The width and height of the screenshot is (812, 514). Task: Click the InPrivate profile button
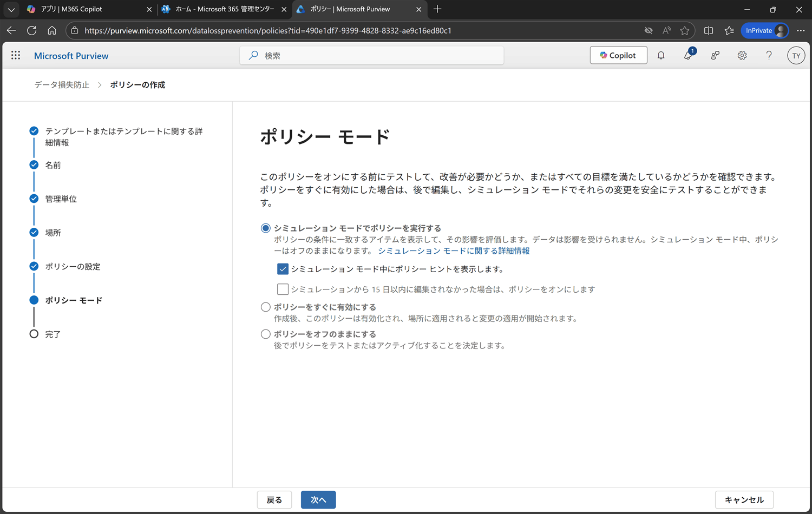(765, 30)
